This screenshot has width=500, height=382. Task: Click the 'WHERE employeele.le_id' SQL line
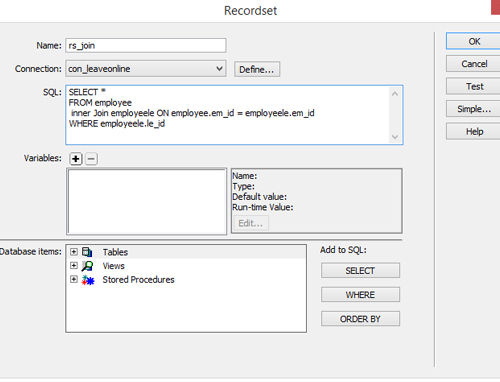coord(117,124)
